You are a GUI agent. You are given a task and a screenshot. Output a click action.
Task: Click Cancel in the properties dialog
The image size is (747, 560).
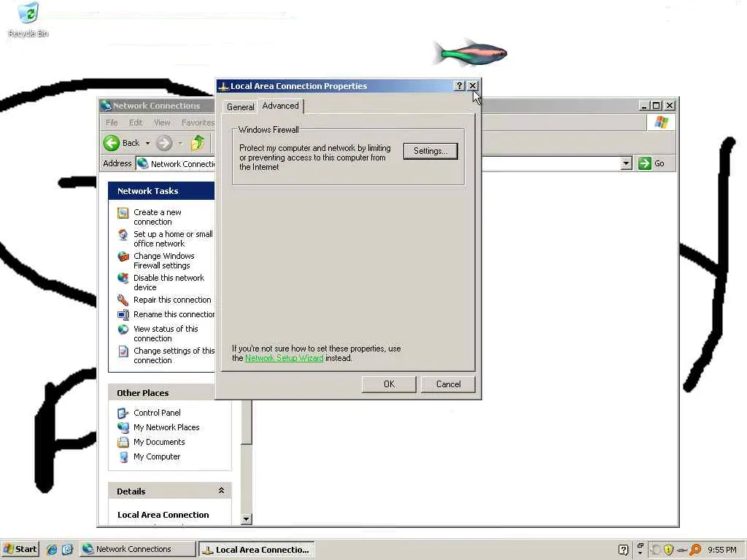(449, 384)
